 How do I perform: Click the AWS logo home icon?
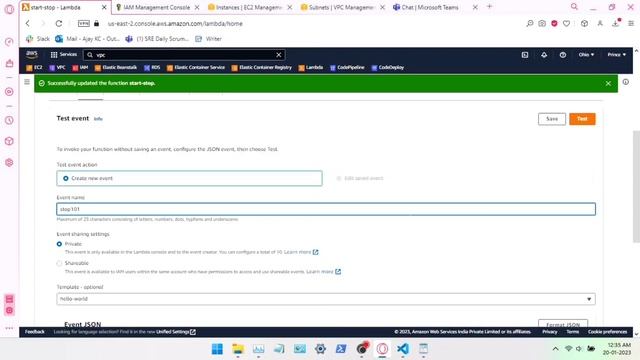coord(32,54)
